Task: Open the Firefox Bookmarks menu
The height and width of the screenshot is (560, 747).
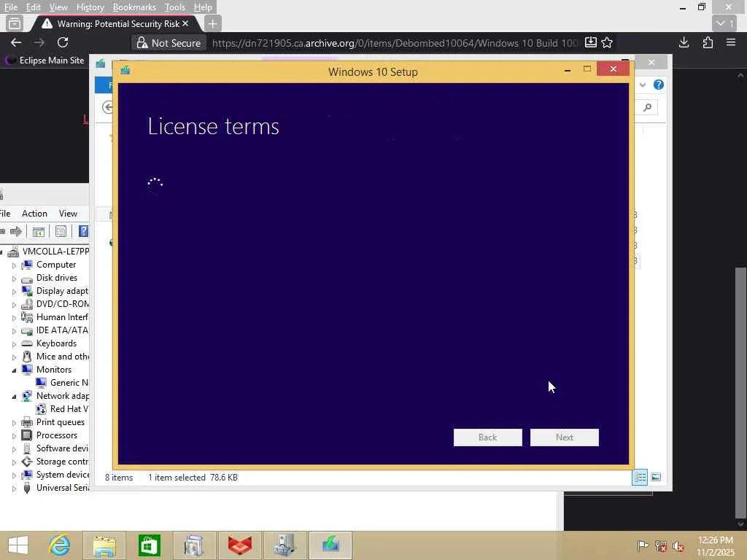Action: tap(134, 7)
